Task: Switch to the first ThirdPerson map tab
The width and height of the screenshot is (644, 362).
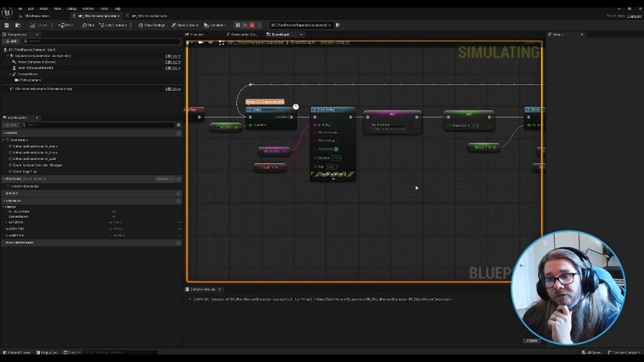Action: pyautogui.click(x=37, y=16)
